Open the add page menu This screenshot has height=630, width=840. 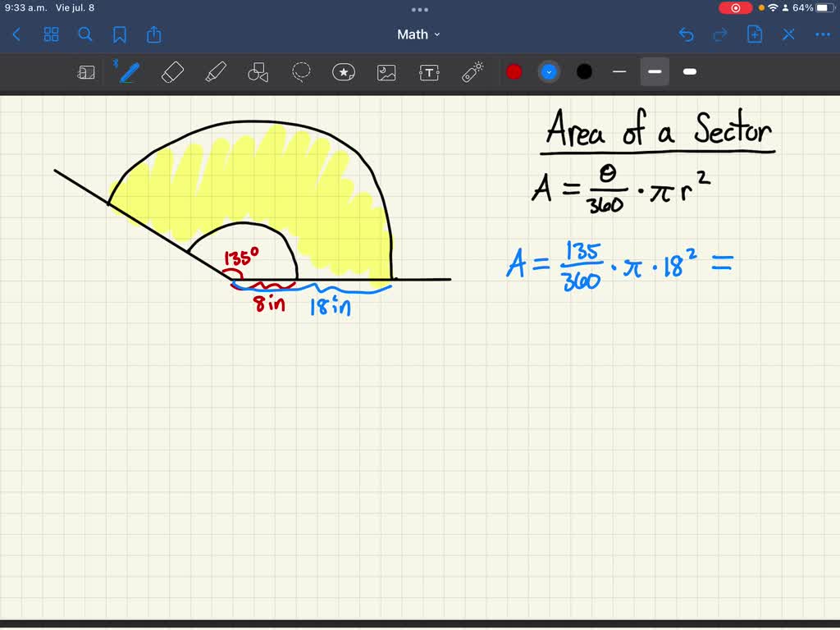pyautogui.click(x=755, y=34)
